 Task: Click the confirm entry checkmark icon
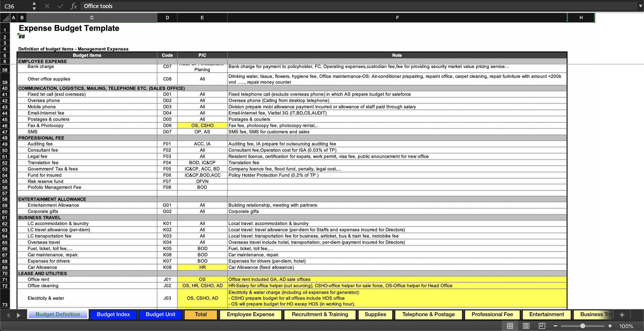[x=60, y=6]
